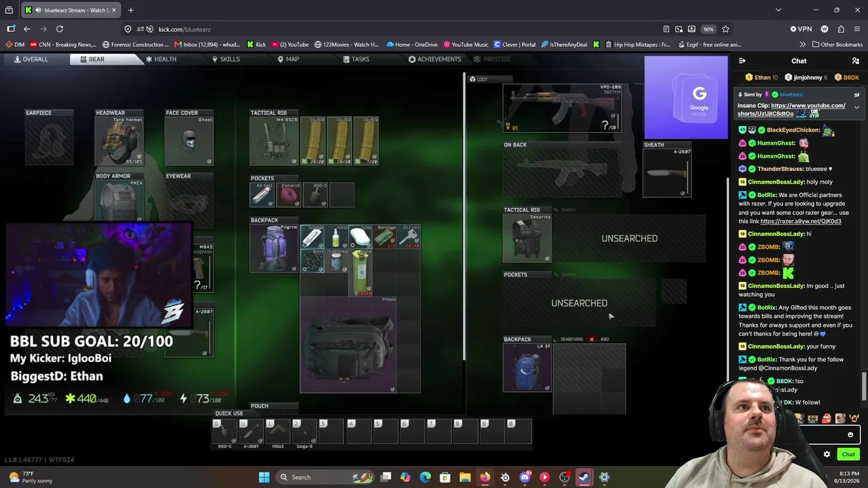Image resolution: width=868 pixels, height=488 pixels.
Task: Select the RGD-5 grenade in Pockets
Action: pos(315,195)
